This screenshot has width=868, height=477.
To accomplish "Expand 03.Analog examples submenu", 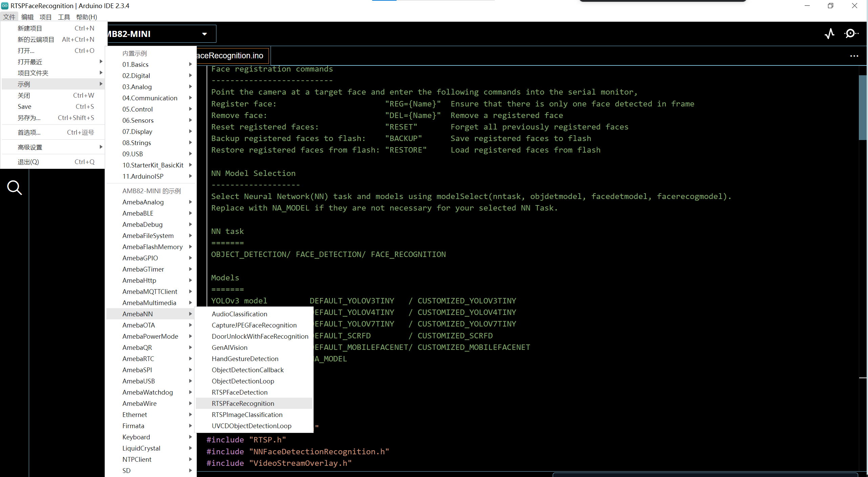I will pos(151,87).
